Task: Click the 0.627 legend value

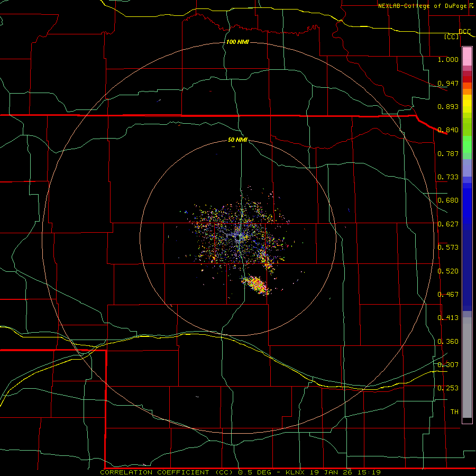Action: coord(448,224)
